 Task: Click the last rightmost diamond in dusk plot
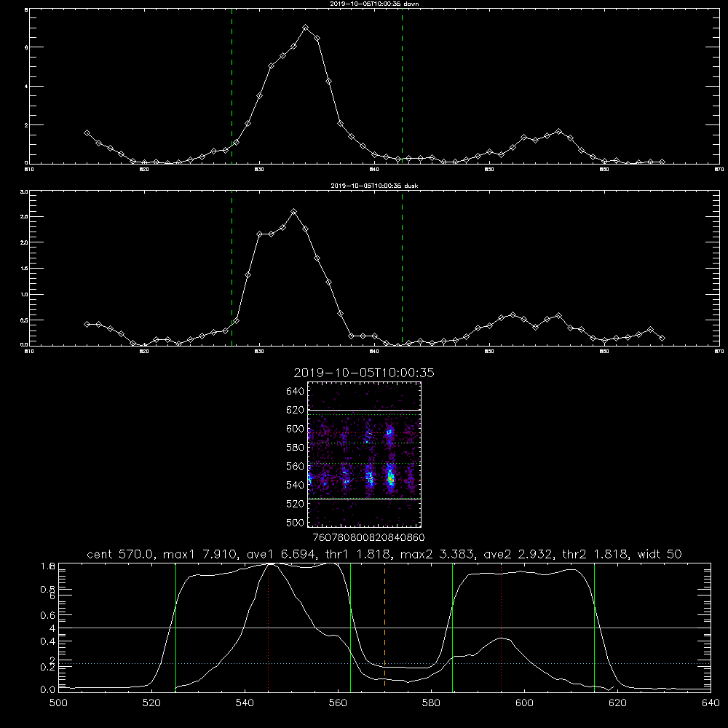point(662,338)
